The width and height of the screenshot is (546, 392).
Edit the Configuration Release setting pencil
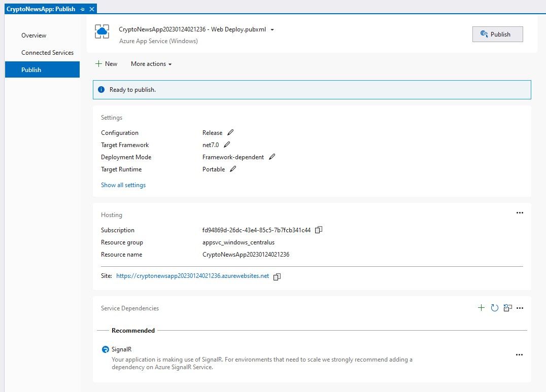pyautogui.click(x=231, y=133)
